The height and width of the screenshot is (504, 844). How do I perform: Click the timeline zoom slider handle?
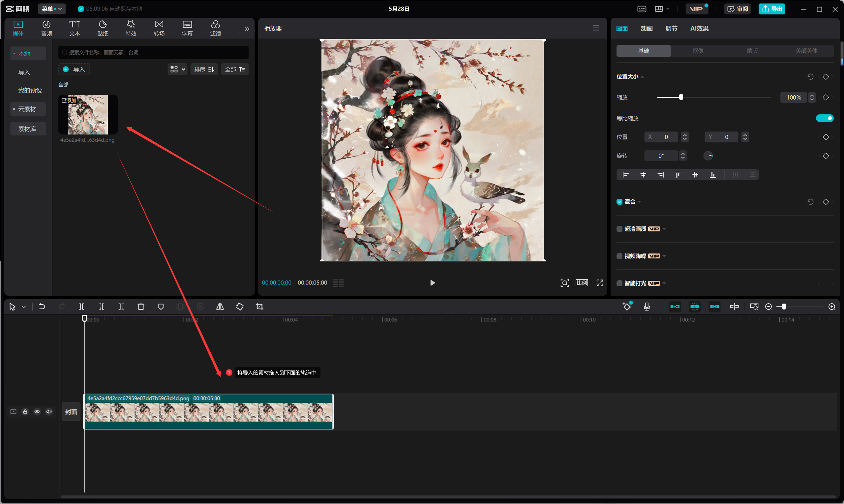[784, 306]
